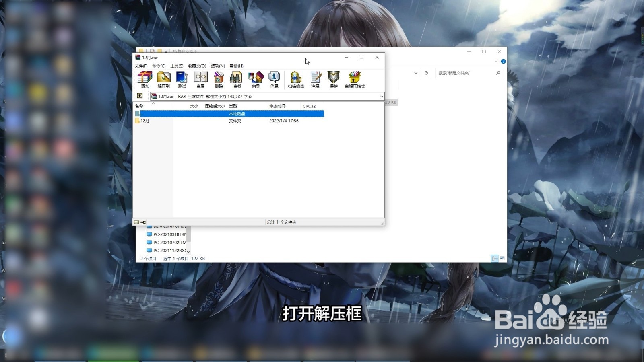This screenshot has height=362, width=644.
Task: Switch Explorer to large icons view
Action: tap(502, 258)
